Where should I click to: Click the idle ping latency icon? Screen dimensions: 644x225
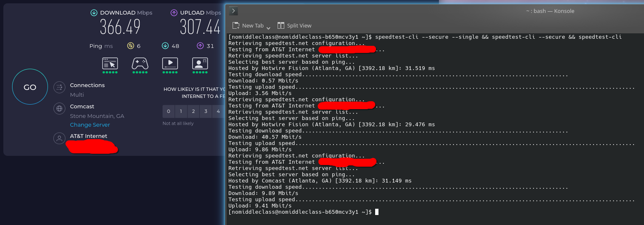point(130,46)
